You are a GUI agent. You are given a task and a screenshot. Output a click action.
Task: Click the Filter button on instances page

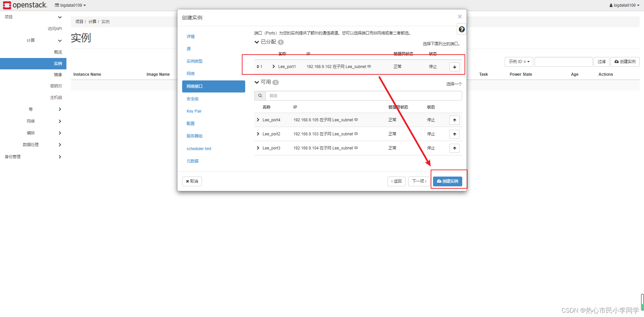[x=601, y=62]
